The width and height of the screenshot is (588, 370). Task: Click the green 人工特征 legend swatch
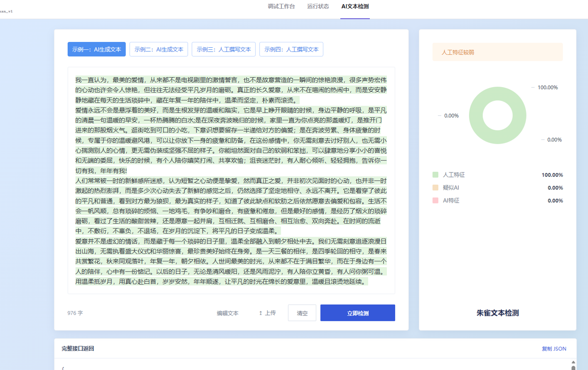435,175
